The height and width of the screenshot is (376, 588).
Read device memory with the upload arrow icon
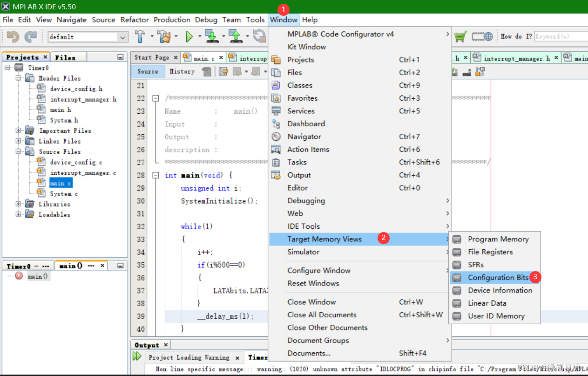click(235, 36)
